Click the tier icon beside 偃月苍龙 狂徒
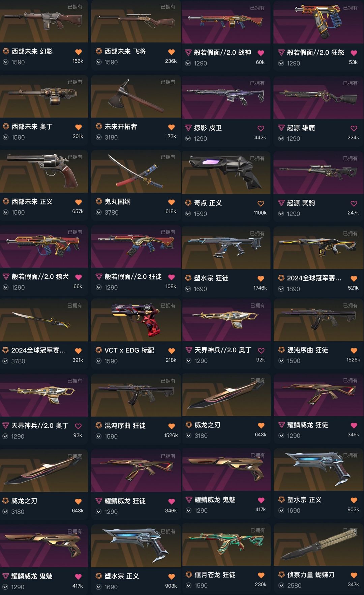 click(x=189, y=574)
